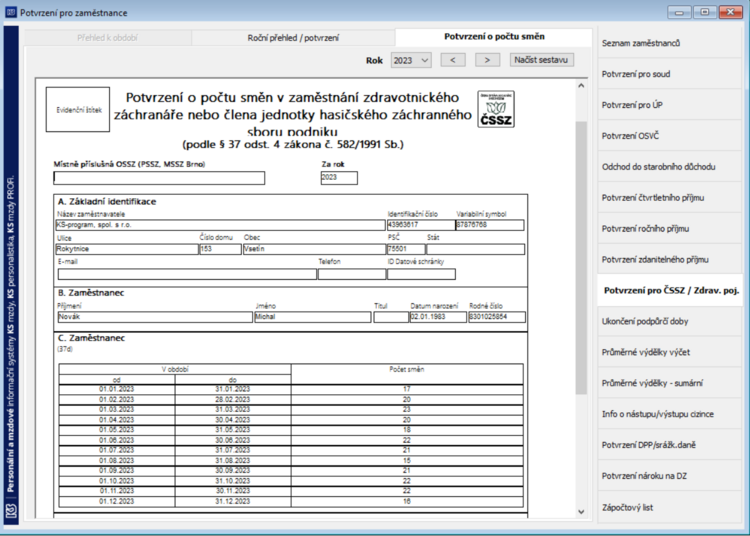
Task: Open Zápočtový list
Action: click(669, 507)
